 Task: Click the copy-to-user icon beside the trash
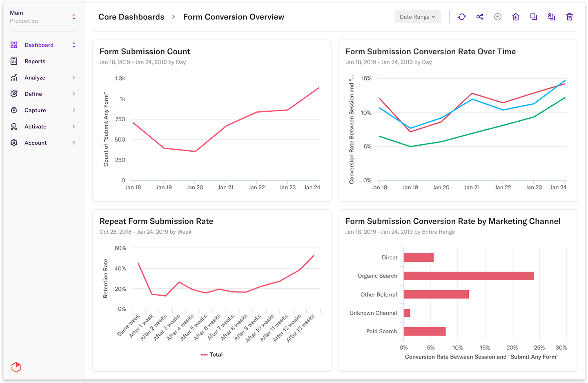pos(552,17)
